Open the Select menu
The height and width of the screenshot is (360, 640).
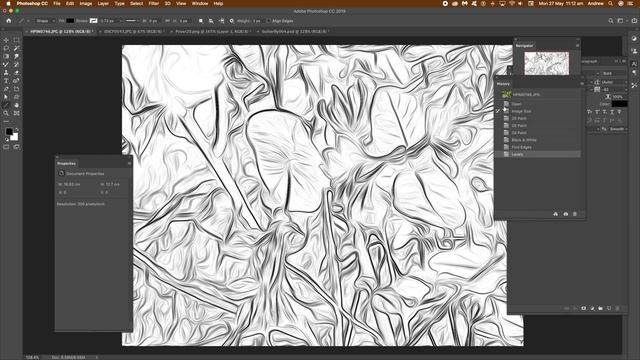[x=136, y=3]
